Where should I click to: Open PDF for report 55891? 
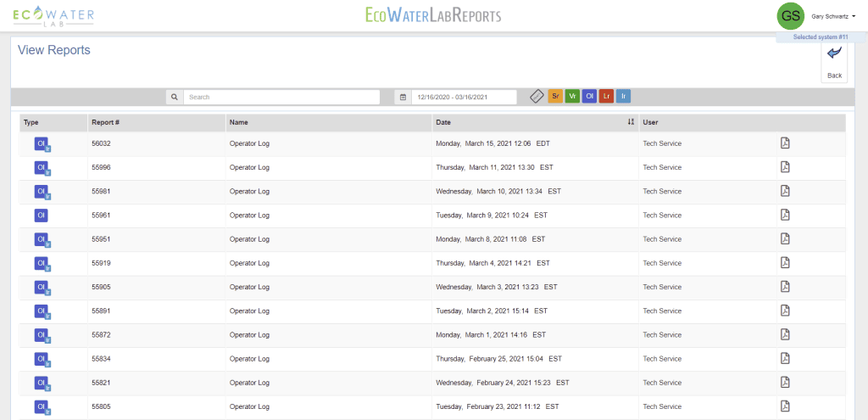(x=785, y=311)
